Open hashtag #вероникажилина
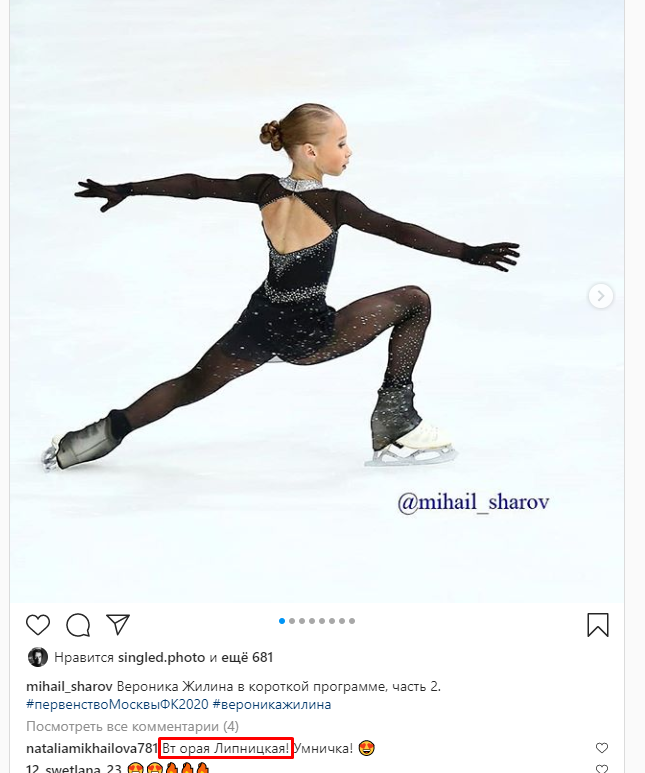645x773 pixels. pos(272,704)
